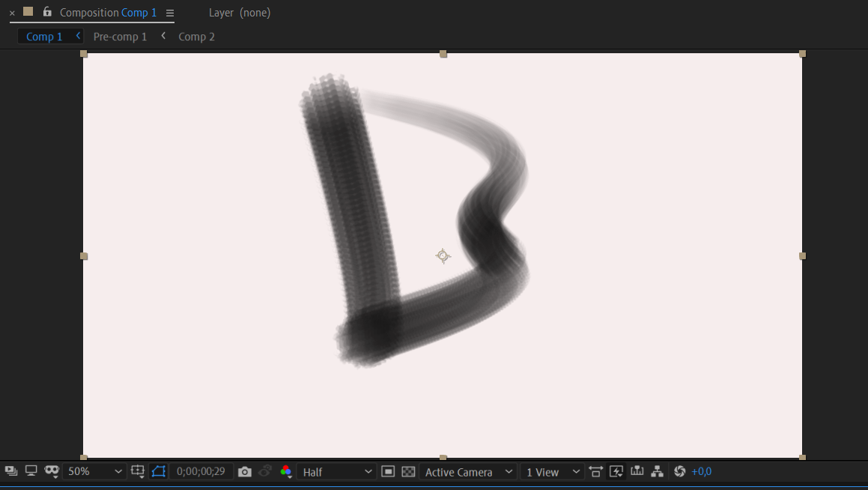Image resolution: width=868 pixels, height=490 pixels.
Task: Open the Composition panel menu
Action: point(169,12)
